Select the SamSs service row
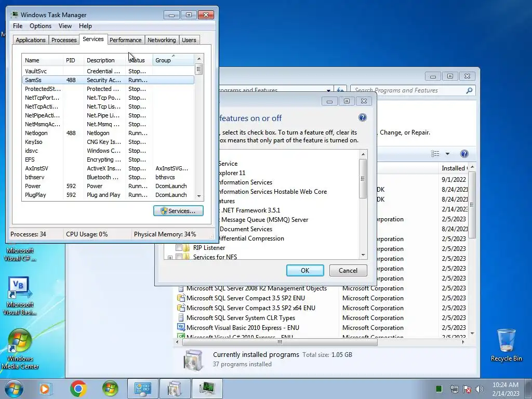The height and width of the screenshot is (399, 532). click(x=108, y=80)
